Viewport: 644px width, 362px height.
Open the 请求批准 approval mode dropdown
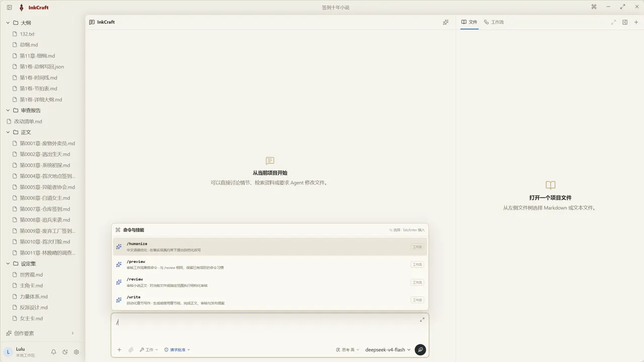click(177, 349)
